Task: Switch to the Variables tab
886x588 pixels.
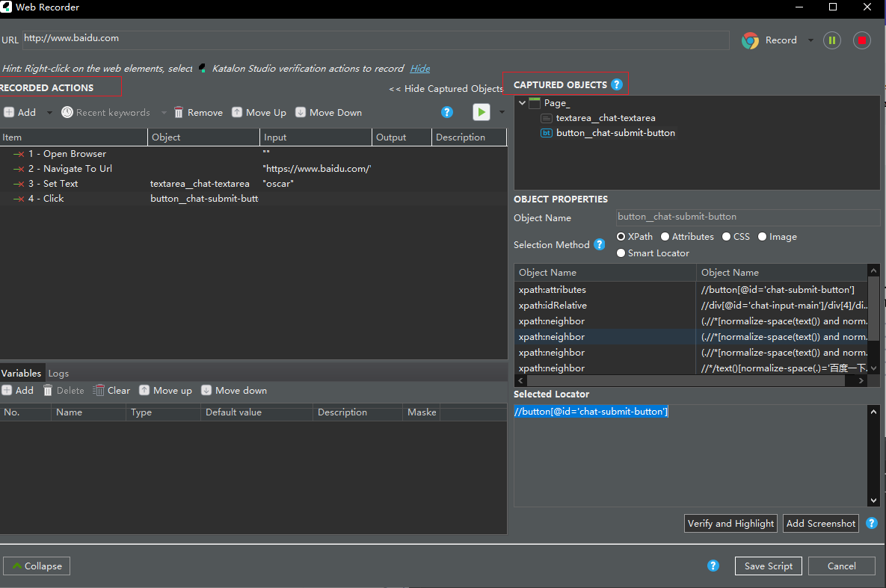Action: pos(22,374)
